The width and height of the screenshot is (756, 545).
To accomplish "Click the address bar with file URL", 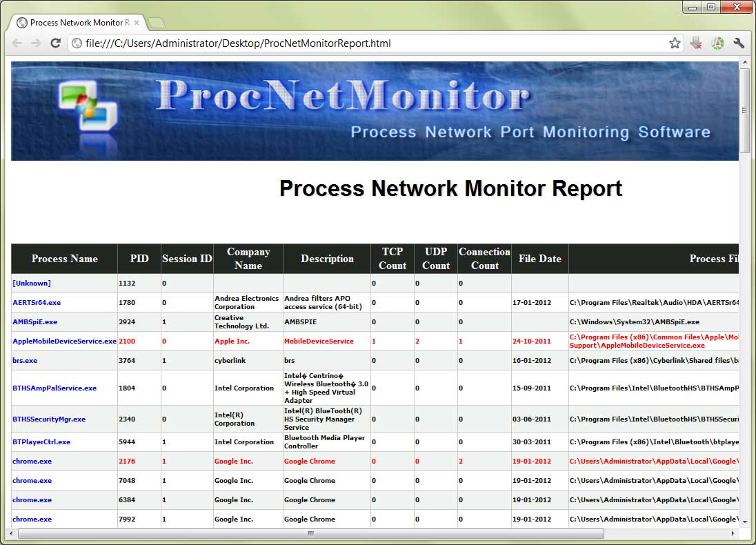I will (x=372, y=43).
